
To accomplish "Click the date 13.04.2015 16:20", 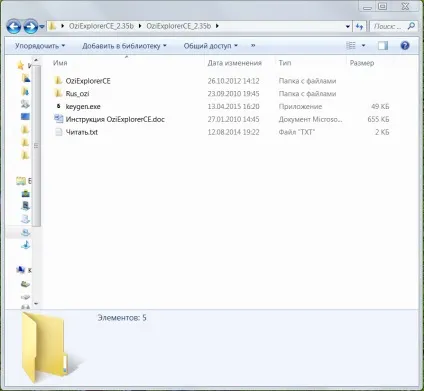I will point(233,107).
